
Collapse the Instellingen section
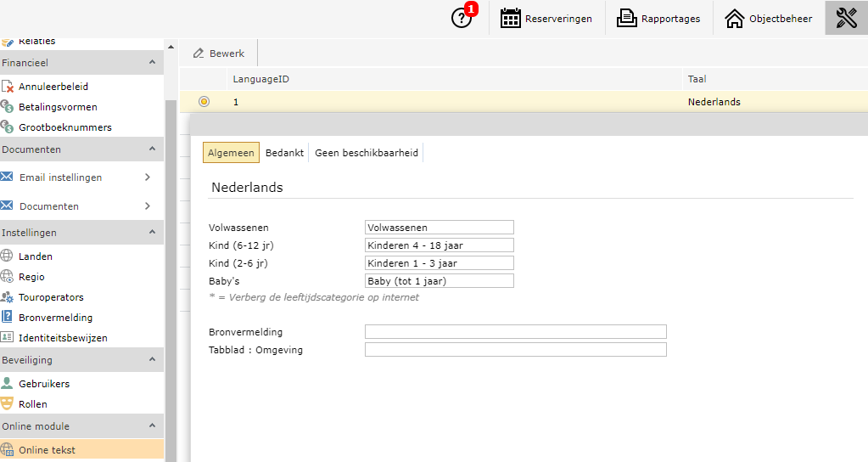(x=152, y=232)
